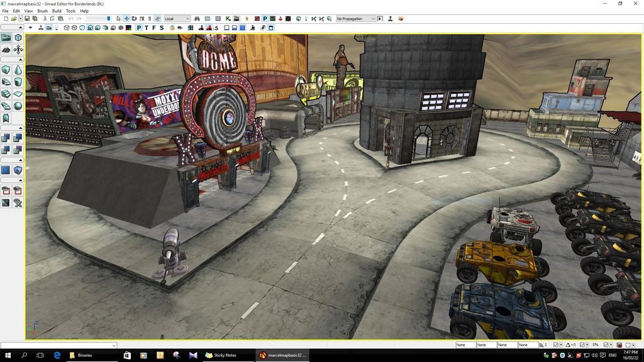The height and width of the screenshot is (362, 644).
Task: Switch viewport to Brush Wireframe mode
Action: (66, 28)
